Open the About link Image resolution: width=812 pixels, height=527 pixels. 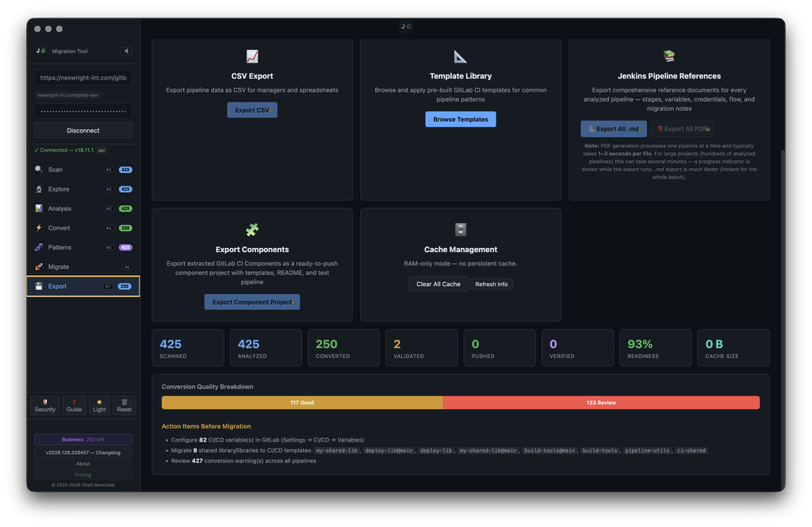[x=82, y=464]
